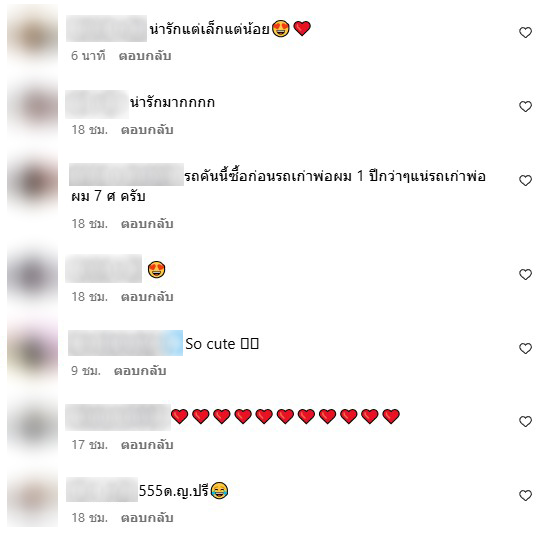Like the '555ด.ญ.ปรี' comment
The width and height of the screenshot is (546, 537).
tap(525, 495)
